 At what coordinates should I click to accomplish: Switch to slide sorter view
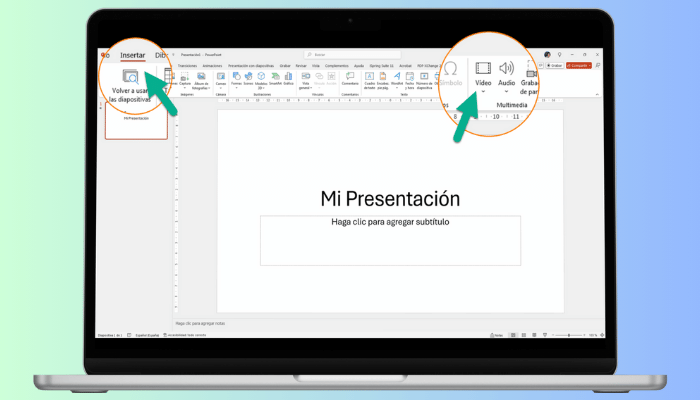point(524,335)
